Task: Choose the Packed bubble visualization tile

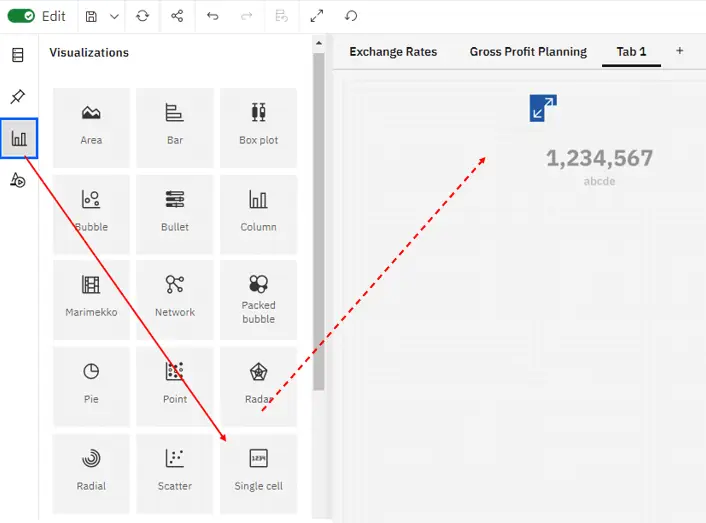Action: point(258,300)
